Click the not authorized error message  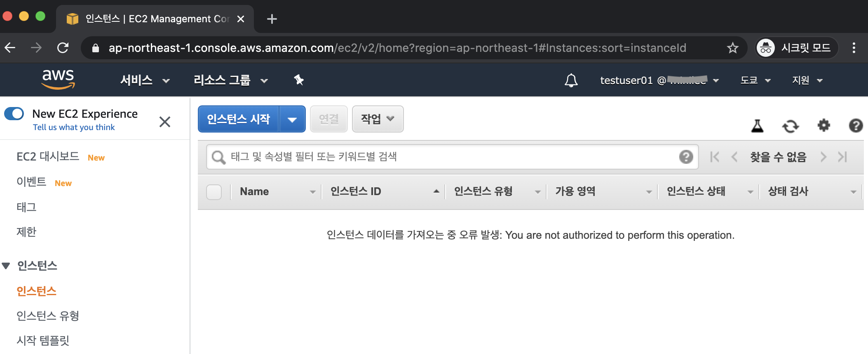tap(530, 235)
